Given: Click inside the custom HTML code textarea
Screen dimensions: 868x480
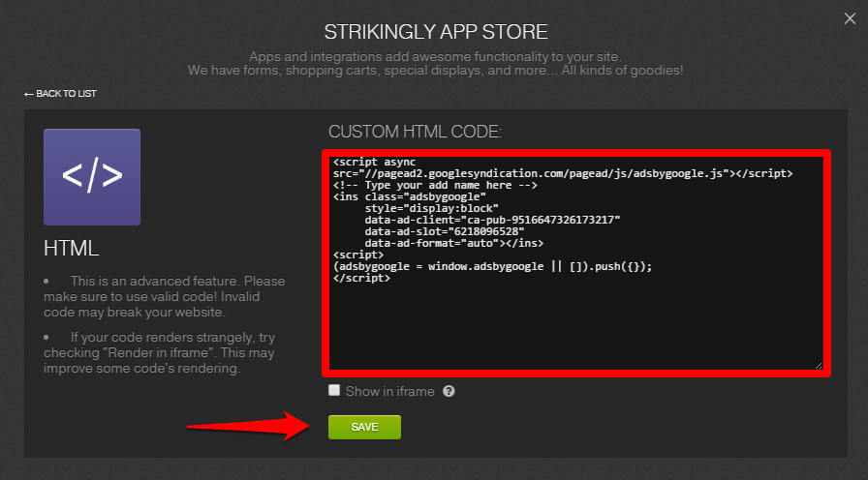Looking at the screenshot, I should pos(576,263).
